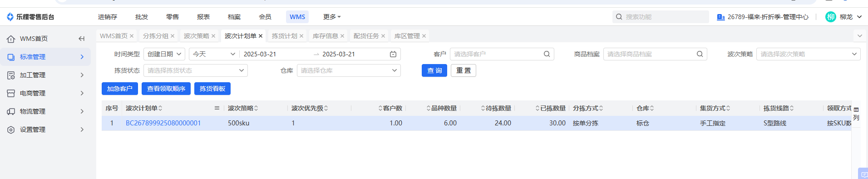Click the 查询 button

point(434,70)
